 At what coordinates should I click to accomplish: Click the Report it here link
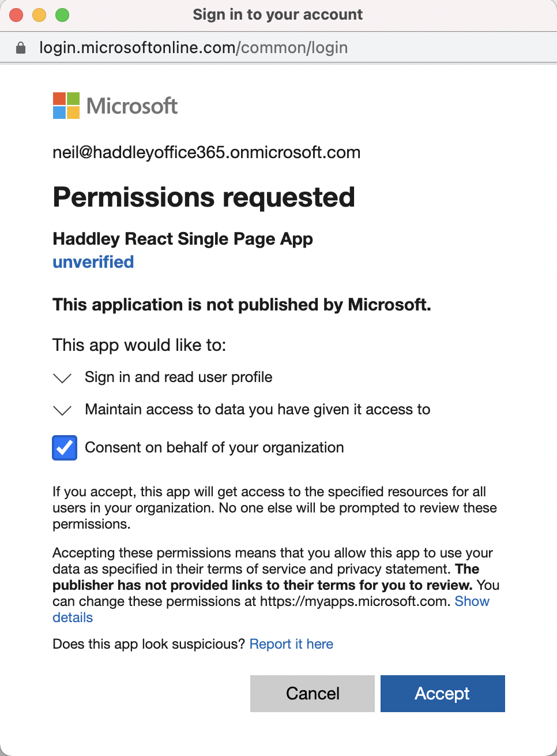(x=291, y=644)
